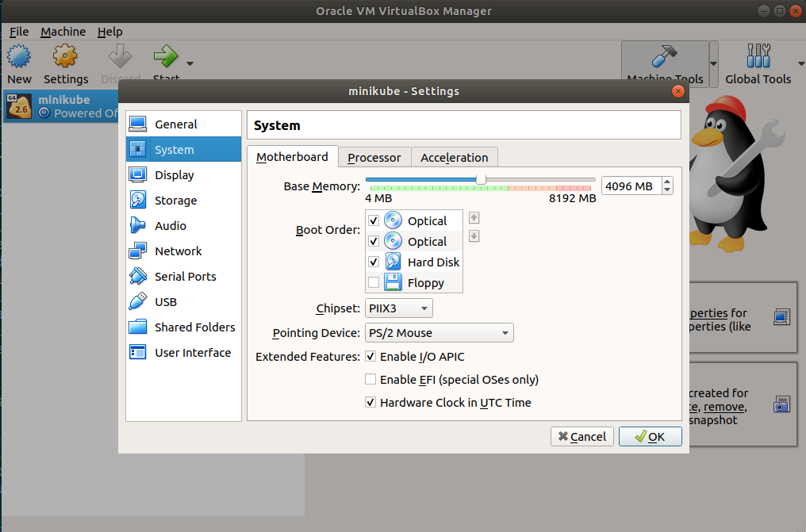The width and height of the screenshot is (806, 532).
Task: Confirm settings with OK
Action: (650, 436)
